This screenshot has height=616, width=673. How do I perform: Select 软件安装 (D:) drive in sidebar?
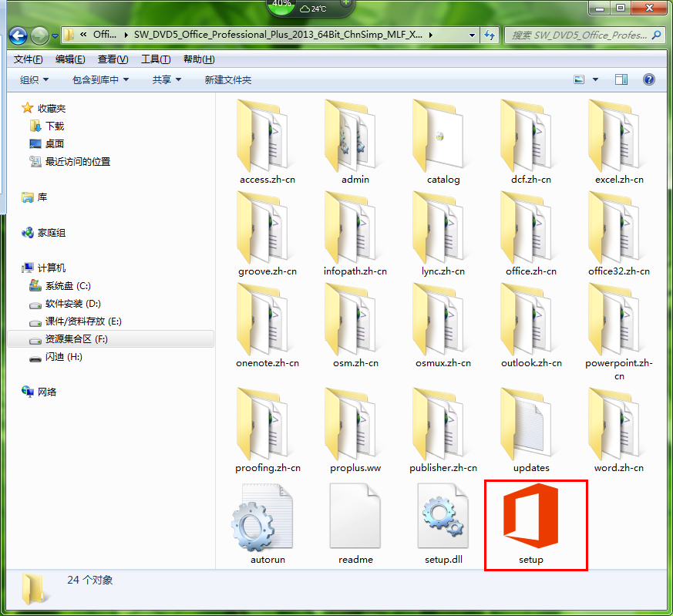pos(72,304)
